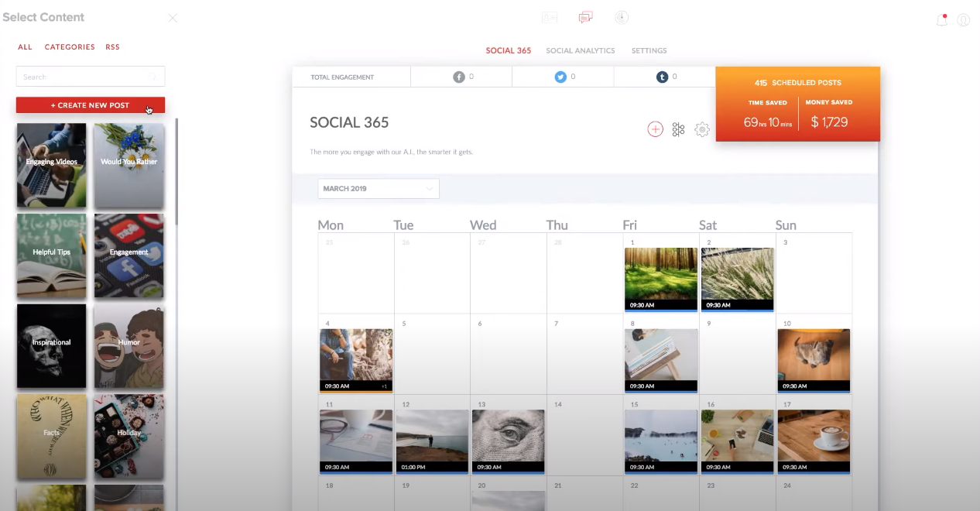
Task: Open the radar icon in top bar
Action: click(x=622, y=17)
